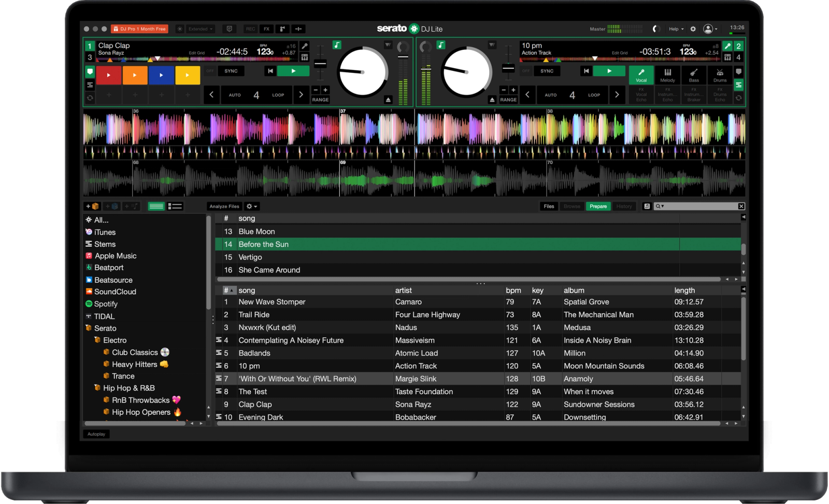Image resolution: width=829 pixels, height=504 pixels.
Task: Select the cue points tab on deck 1
Action: (x=90, y=71)
